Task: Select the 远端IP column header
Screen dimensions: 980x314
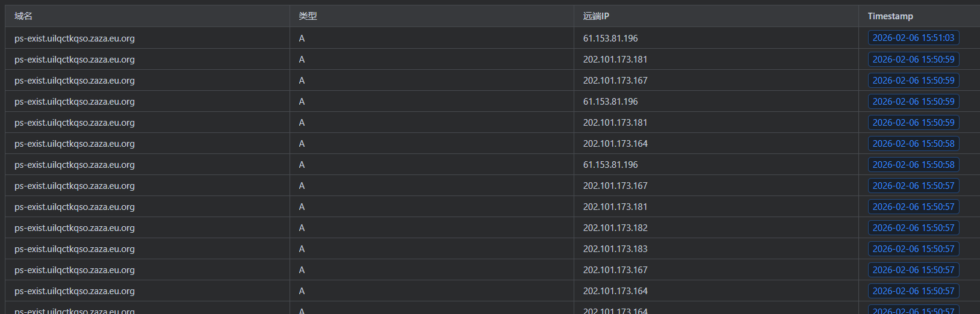Action: click(x=596, y=16)
